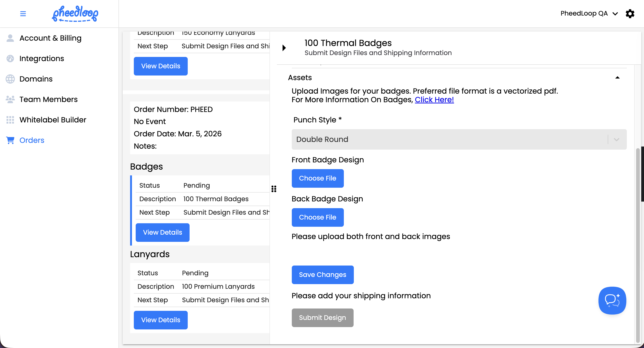Click the Domains globe icon
This screenshot has width=644, height=348.
pos(10,79)
